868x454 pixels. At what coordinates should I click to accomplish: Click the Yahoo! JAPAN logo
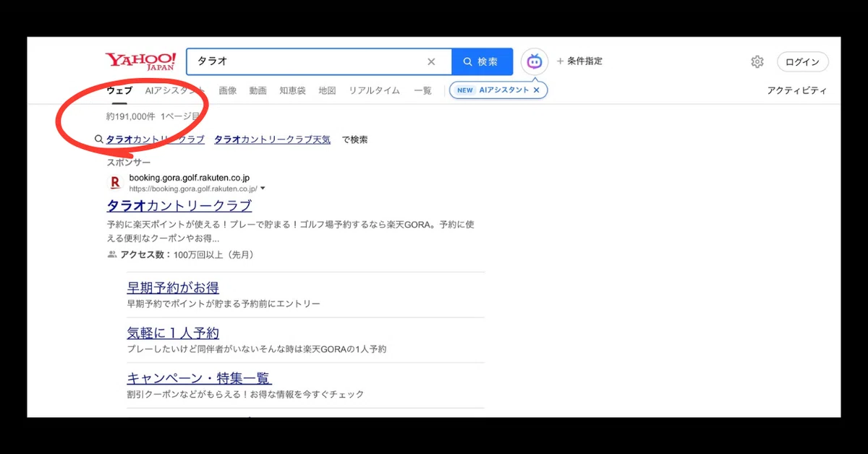[x=140, y=61]
